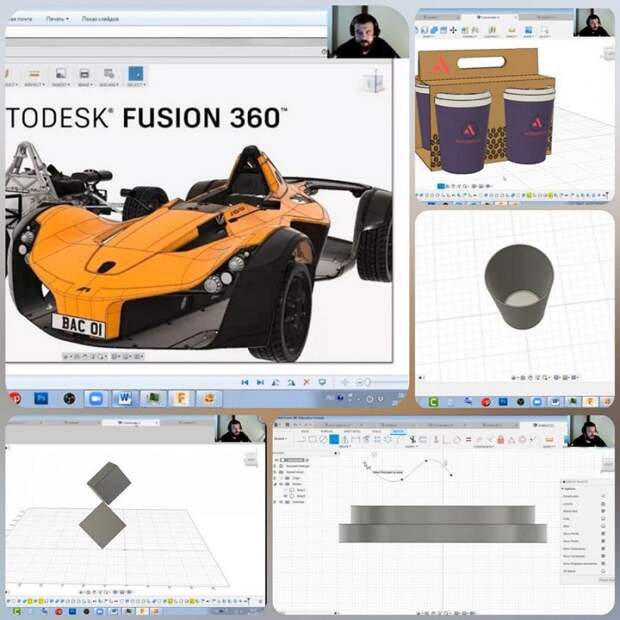This screenshot has height=620, width=620.
Task: Click Показ слайдов menu item
Action: [100, 19]
